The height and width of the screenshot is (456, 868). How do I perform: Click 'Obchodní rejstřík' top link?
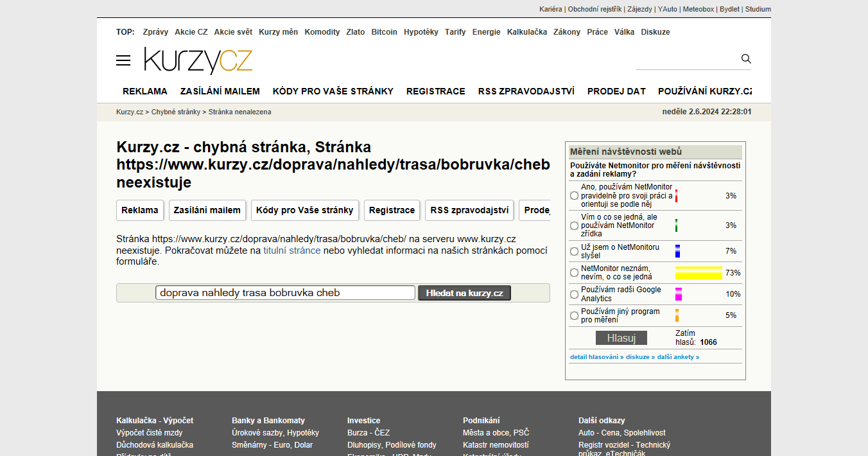tap(595, 9)
